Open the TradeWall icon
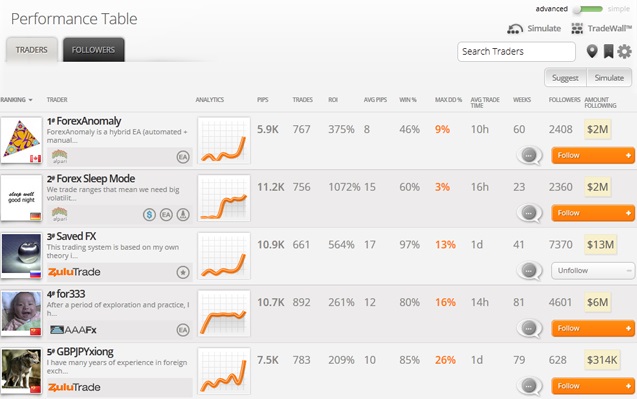Image resolution: width=637 pixels, height=399 pixels. tap(577, 28)
